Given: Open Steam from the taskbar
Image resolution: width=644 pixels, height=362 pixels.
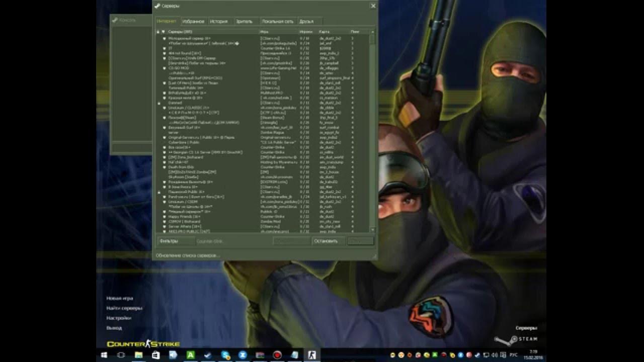Looking at the screenshot, I should [x=208, y=354].
